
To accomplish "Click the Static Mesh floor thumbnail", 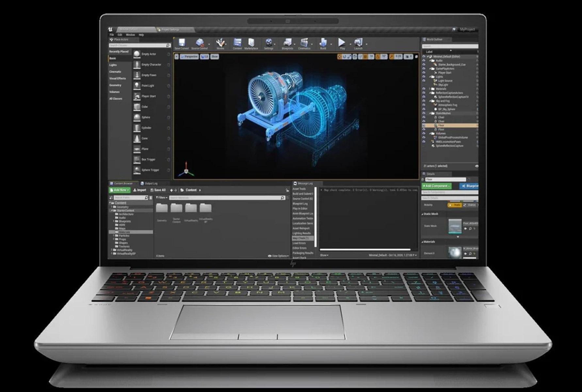I will click(455, 226).
